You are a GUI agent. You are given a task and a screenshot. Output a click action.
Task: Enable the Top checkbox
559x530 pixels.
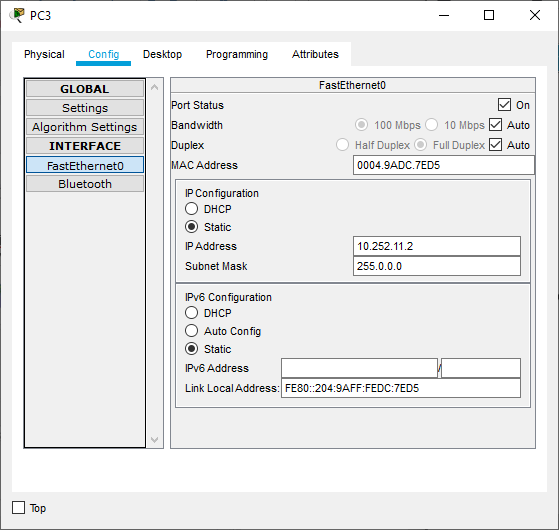[19, 508]
